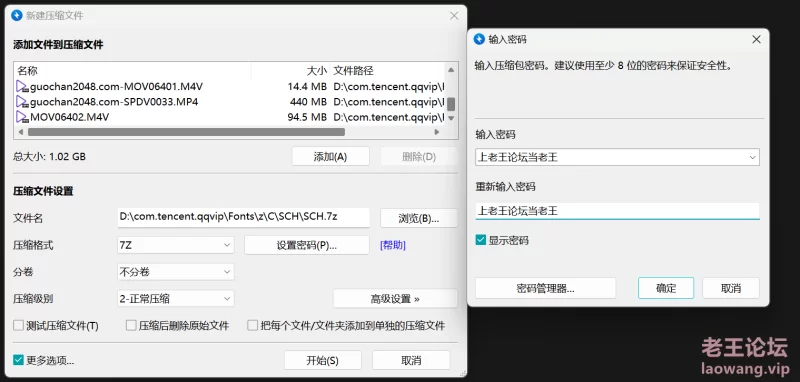This screenshot has height=382, width=800.
Task: Select the video file icon of guochan2048.com-SPDV0033.MP4
Action: pyautogui.click(x=22, y=101)
